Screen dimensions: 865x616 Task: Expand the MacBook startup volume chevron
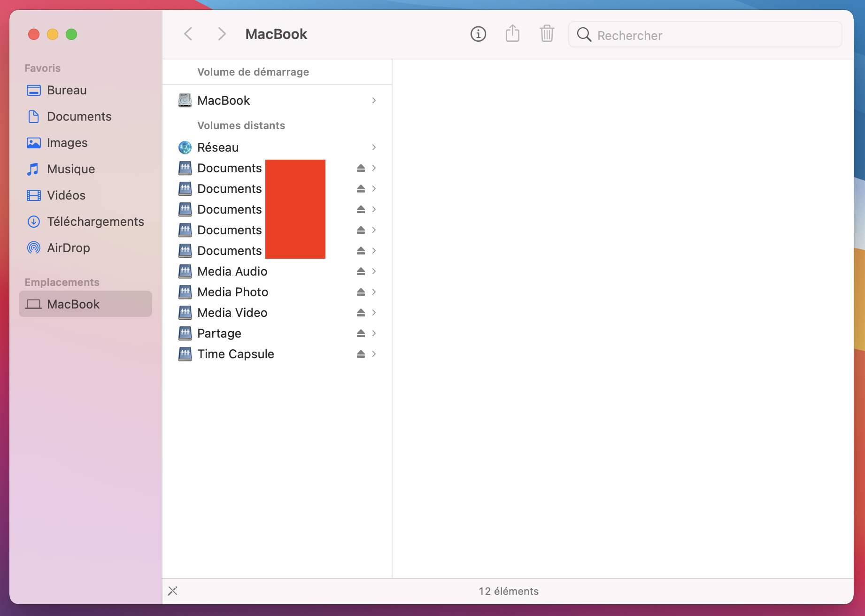click(x=374, y=100)
